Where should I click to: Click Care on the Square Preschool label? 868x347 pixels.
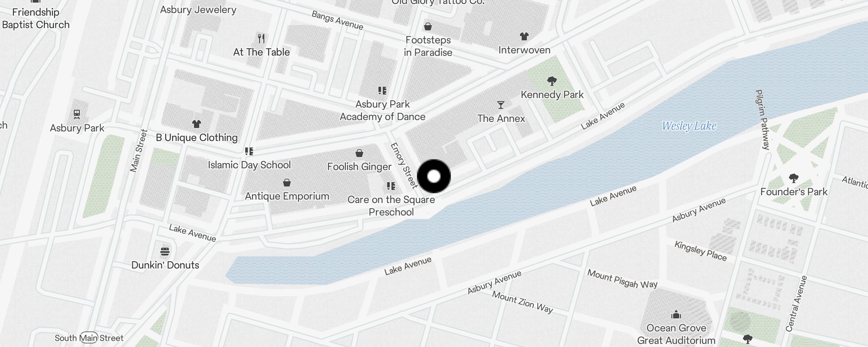click(391, 206)
